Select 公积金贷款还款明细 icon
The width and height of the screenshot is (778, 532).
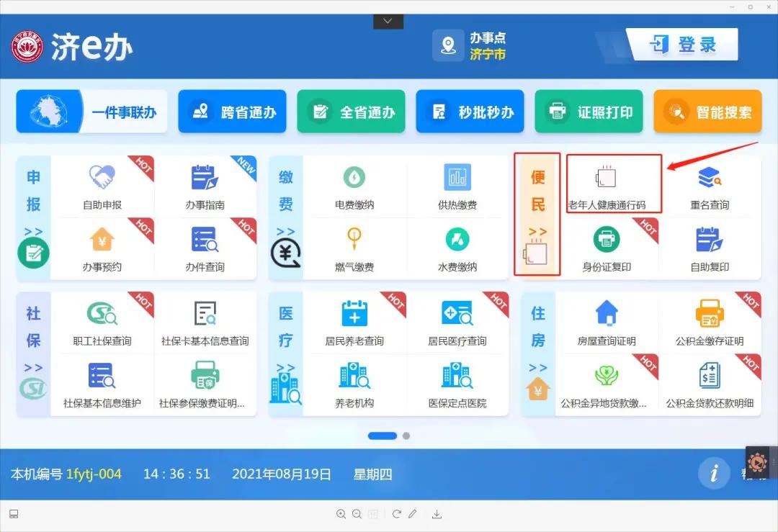pyautogui.click(x=710, y=375)
